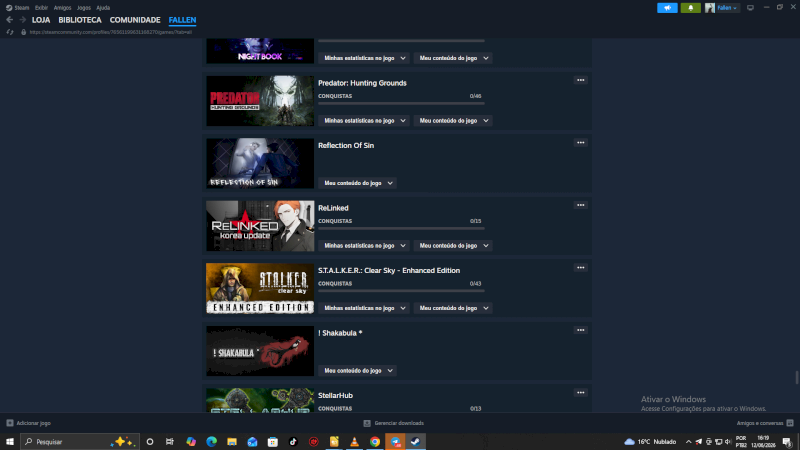Expand S.T.A.L.K.E.R.'s Meu conteúdo do jogo dropdown
This screenshot has height=450, width=800.
pos(453,308)
